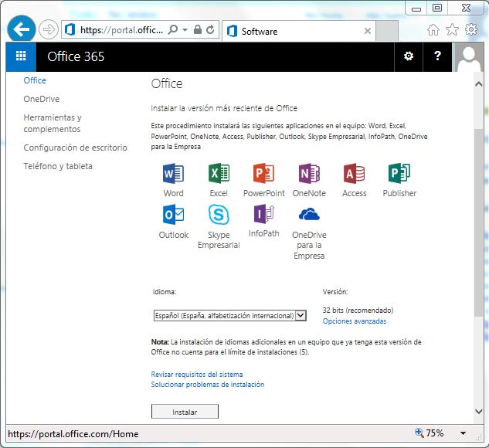Click the zoom magnifier icon in status bar
This screenshot has height=448, width=489.
(x=419, y=433)
